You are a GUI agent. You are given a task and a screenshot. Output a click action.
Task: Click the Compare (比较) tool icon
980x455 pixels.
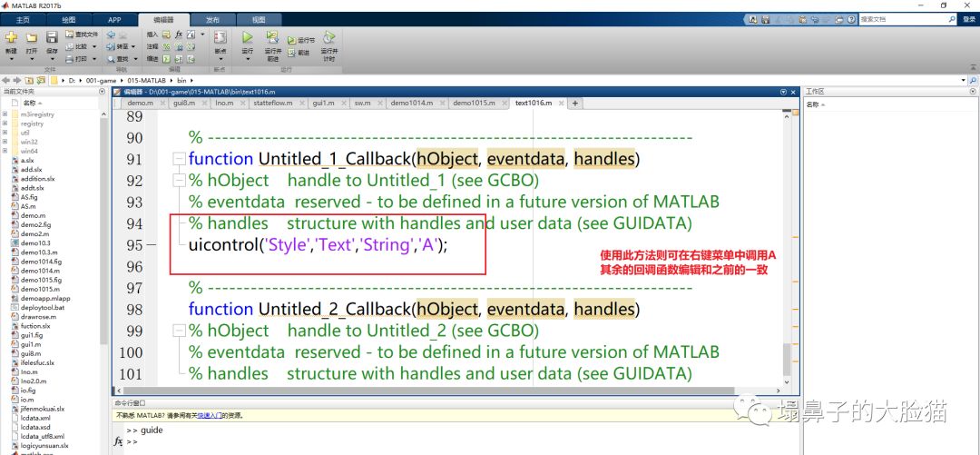(70, 46)
